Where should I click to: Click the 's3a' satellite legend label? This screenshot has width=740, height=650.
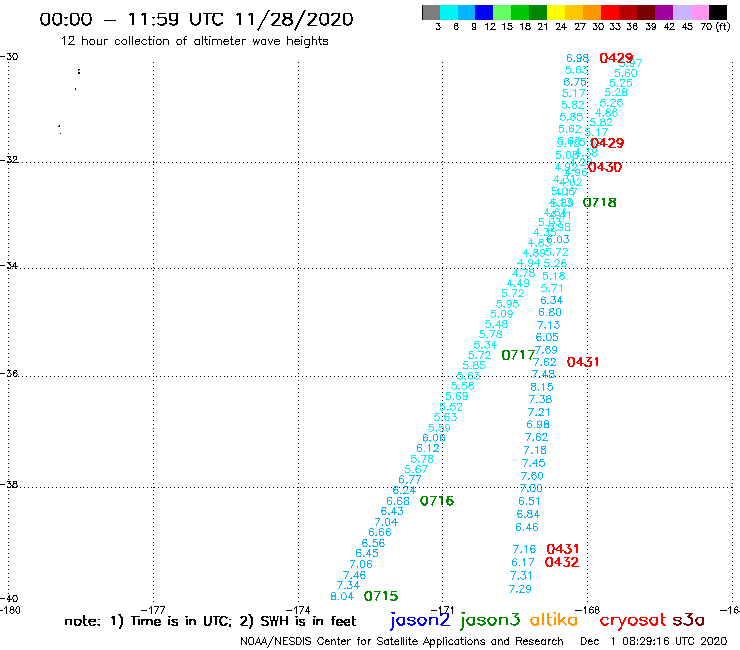coord(688,620)
